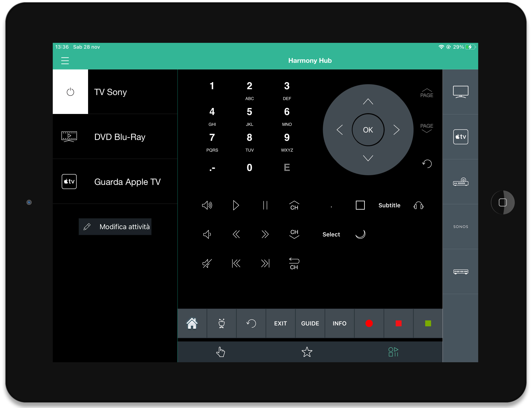Image resolution: width=532 pixels, height=408 pixels.
Task: Click previous channel button
Action: tap(294, 264)
